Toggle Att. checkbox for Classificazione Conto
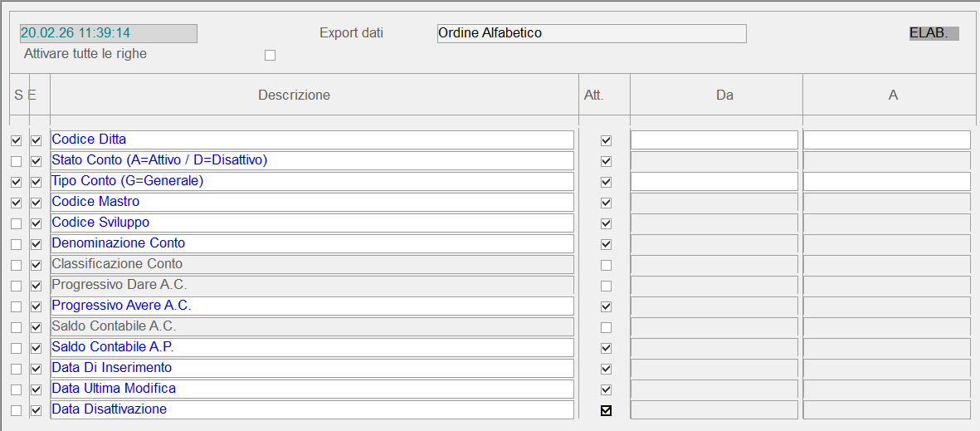 (606, 265)
